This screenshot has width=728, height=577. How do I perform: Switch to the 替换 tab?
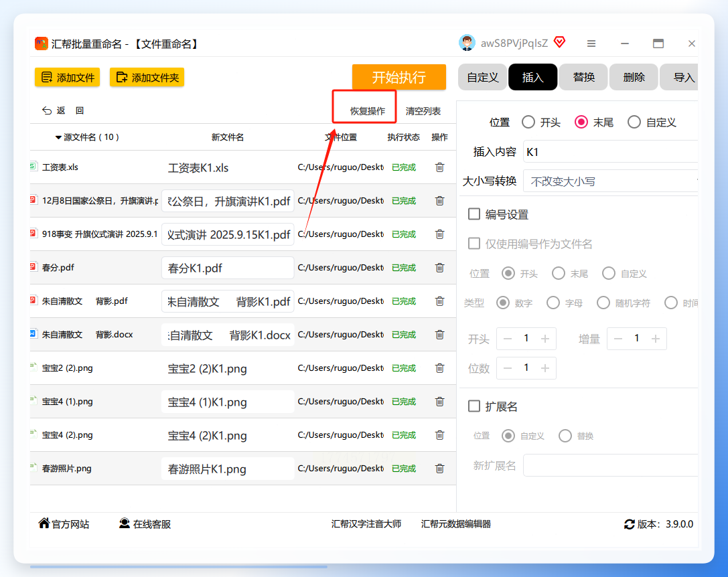[x=583, y=77]
